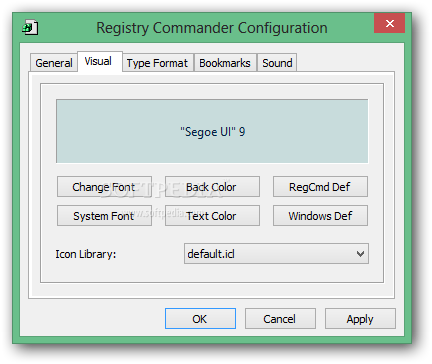Open the Sound tab
The height and width of the screenshot is (364, 432).
click(x=277, y=63)
